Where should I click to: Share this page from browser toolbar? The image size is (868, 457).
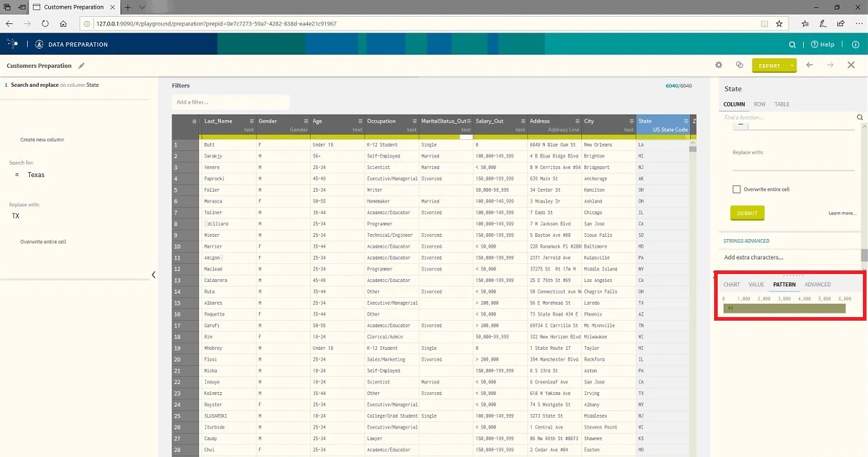tap(840, 24)
